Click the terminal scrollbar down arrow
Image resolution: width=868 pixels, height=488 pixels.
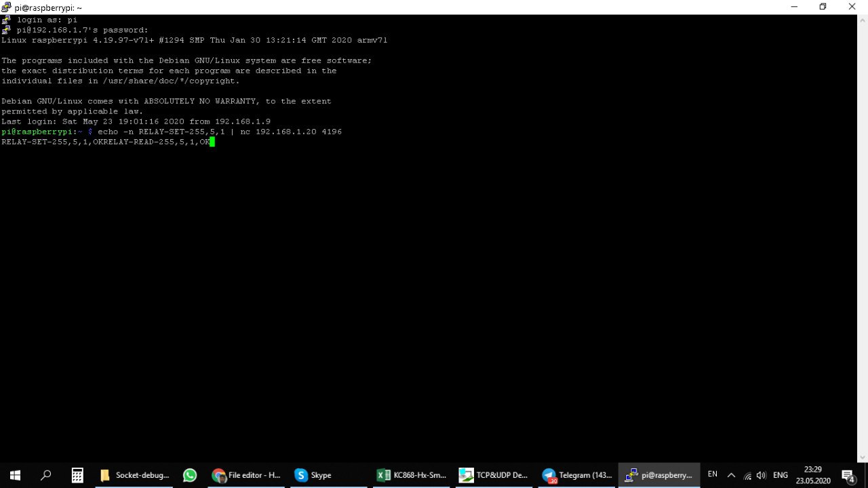[x=863, y=457]
